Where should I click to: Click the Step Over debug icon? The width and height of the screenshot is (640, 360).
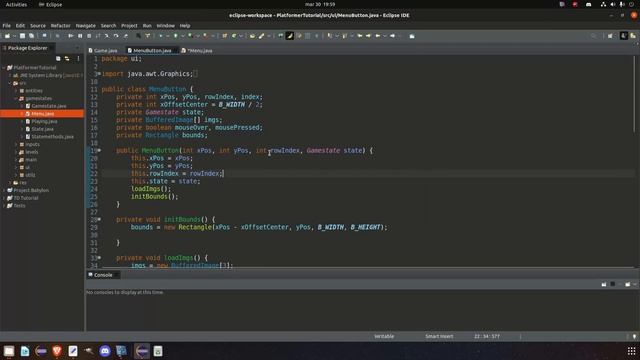(x=116, y=36)
